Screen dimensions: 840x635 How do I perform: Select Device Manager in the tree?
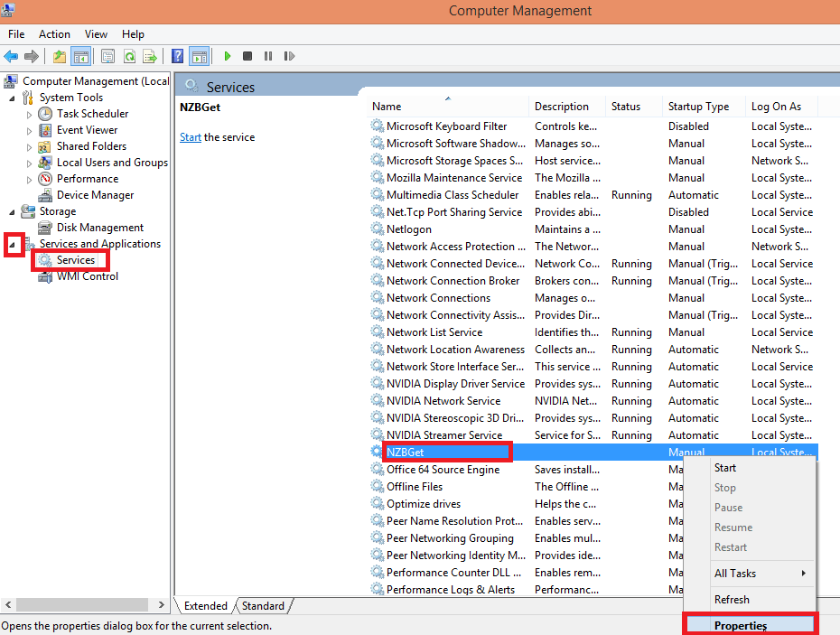pos(95,195)
